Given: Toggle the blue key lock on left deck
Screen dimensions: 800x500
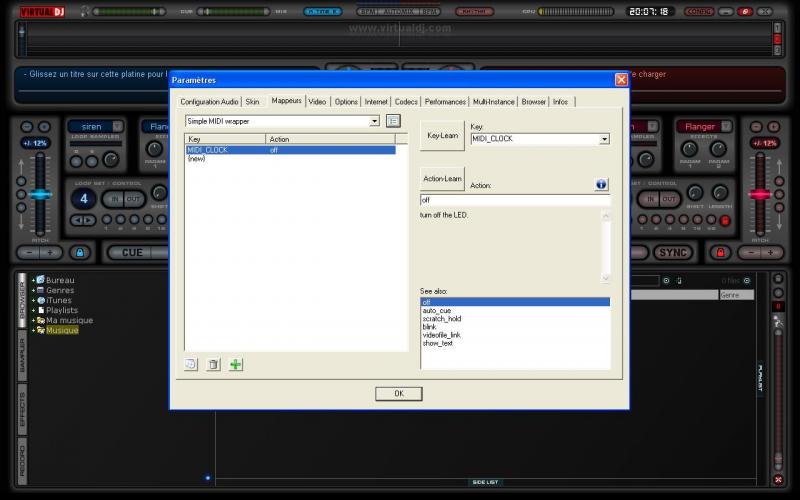Looking at the screenshot, I should click(80, 252).
